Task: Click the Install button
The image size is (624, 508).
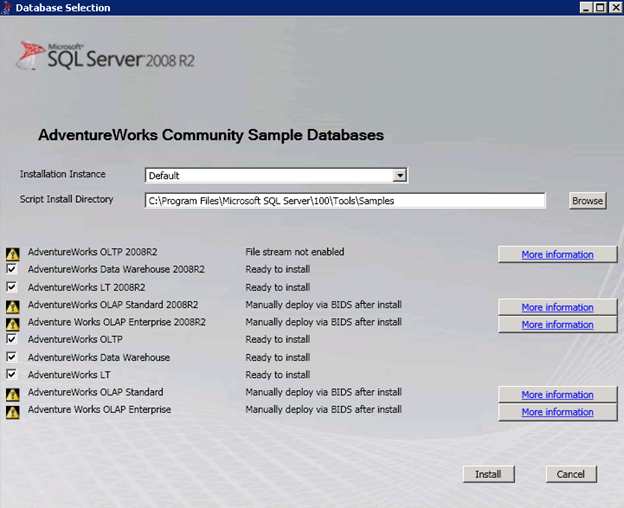Action: tap(488, 474)
